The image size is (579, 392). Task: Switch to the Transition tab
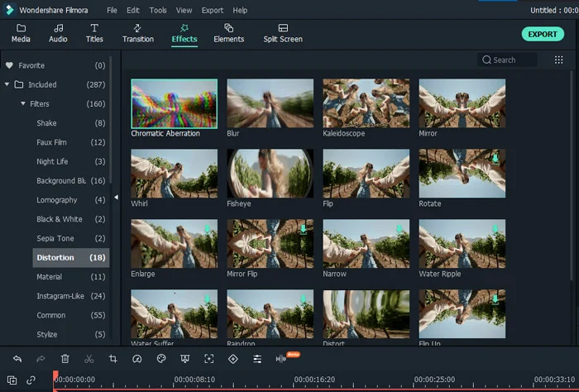138,34
